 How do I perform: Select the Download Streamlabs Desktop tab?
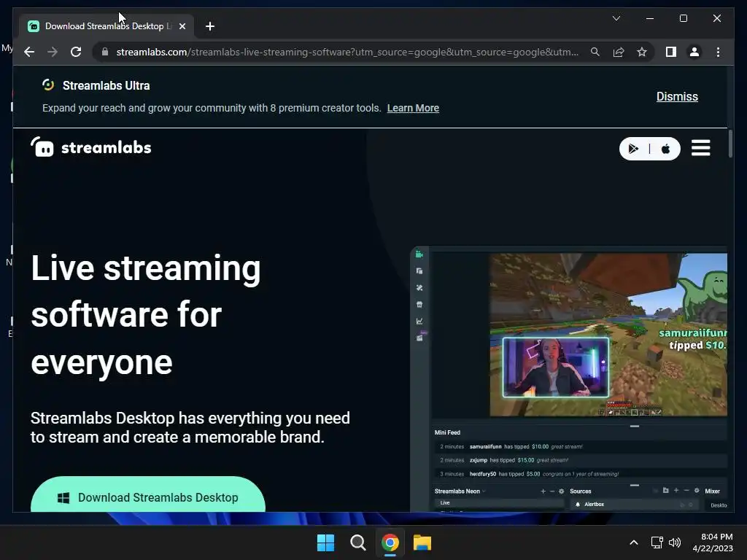pyautogui.click(x=107, y=26)
